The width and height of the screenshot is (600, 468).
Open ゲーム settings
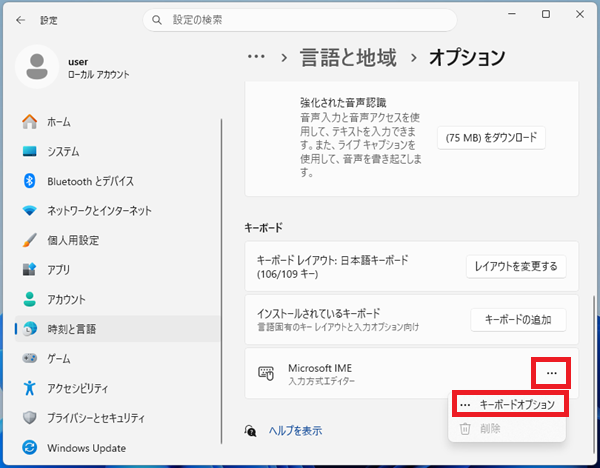point(58,358)
